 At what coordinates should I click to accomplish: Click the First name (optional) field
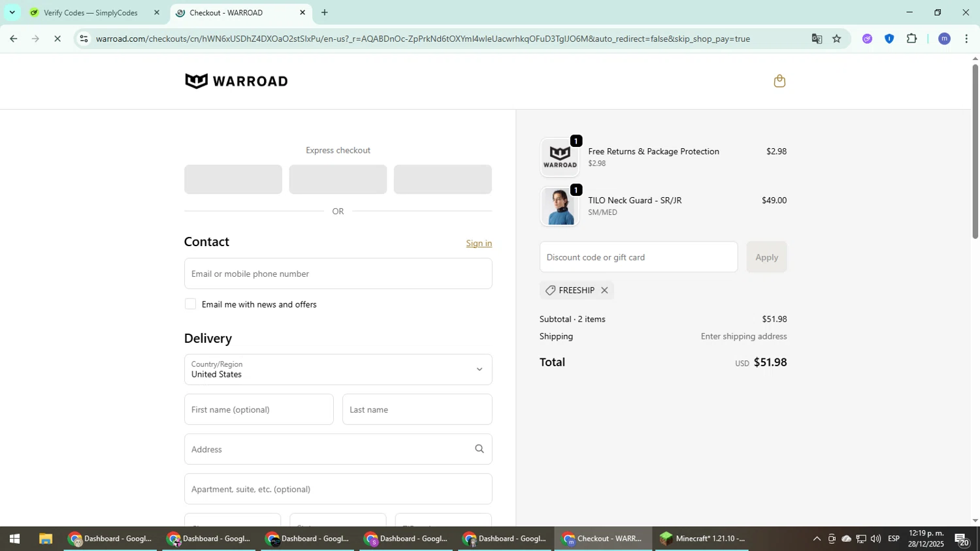click(x=259, y=409)
